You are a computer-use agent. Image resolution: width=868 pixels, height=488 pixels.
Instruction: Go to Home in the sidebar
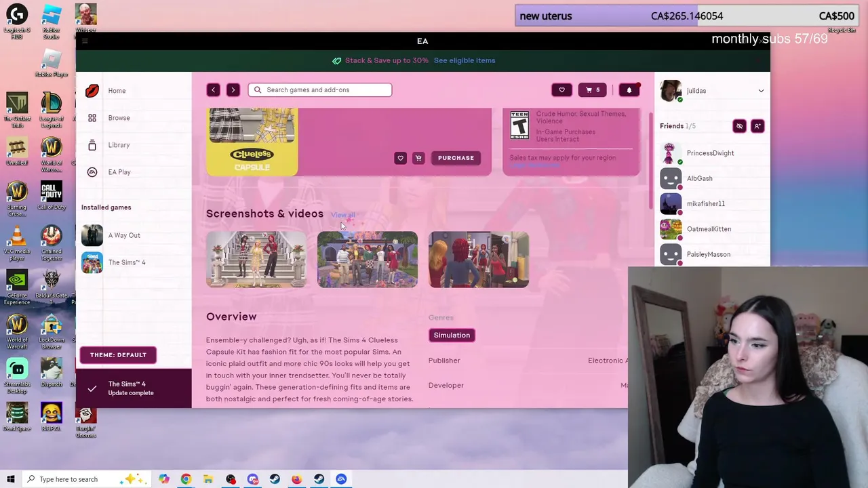pos(117,91)
